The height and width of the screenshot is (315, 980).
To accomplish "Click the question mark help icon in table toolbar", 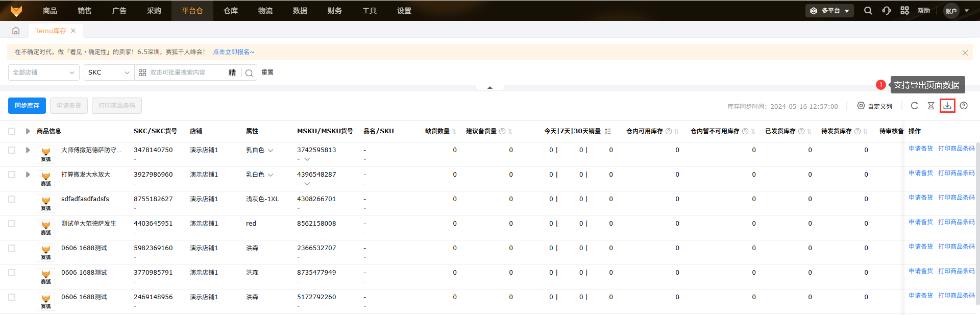I will point(964,106).
